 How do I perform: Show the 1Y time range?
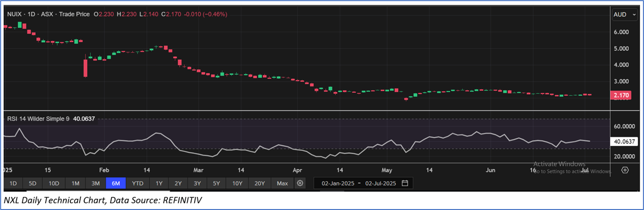(159, 183)
